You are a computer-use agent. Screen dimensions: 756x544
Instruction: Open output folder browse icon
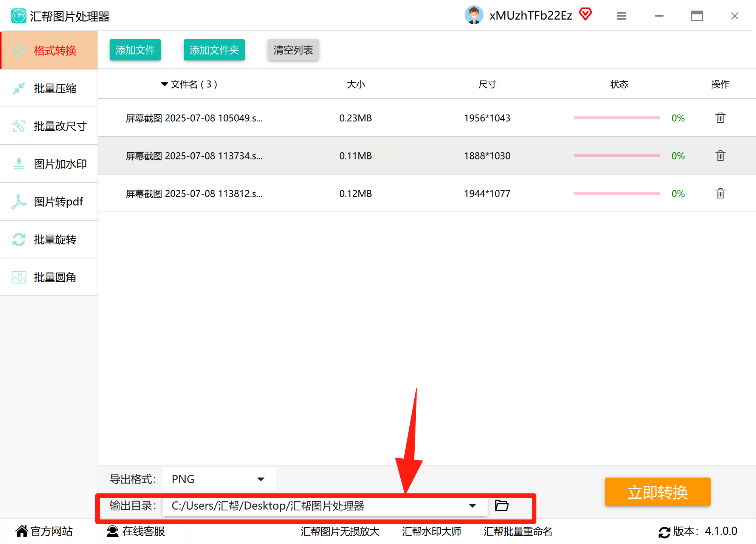(502, 505)
